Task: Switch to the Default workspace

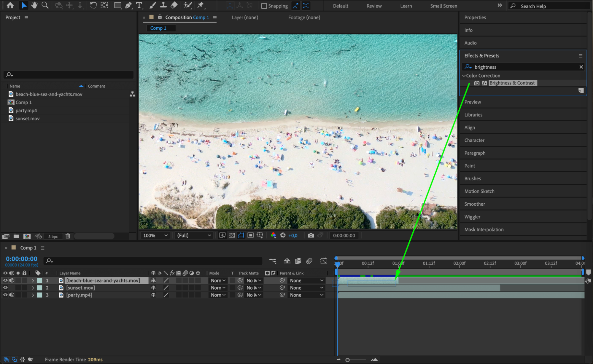Action: coord(341,6)
